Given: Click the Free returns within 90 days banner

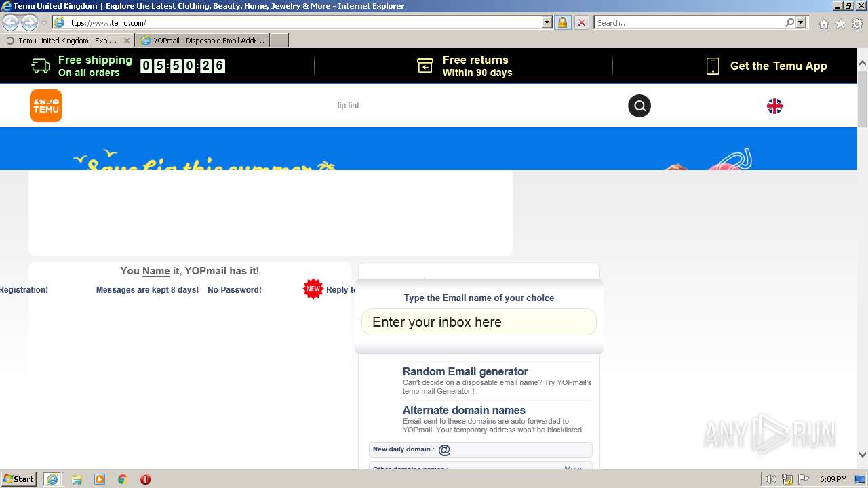Looking at the screenshot, I should 465,66.
